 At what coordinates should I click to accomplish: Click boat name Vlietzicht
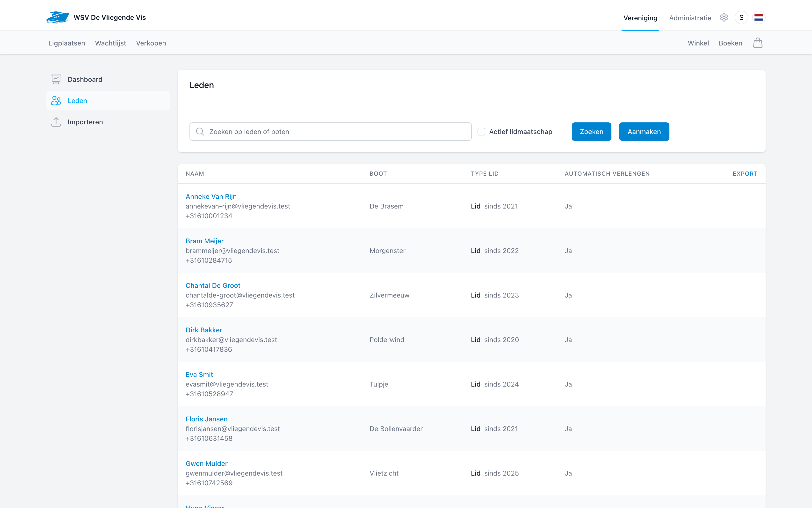(x=384, y=473)
